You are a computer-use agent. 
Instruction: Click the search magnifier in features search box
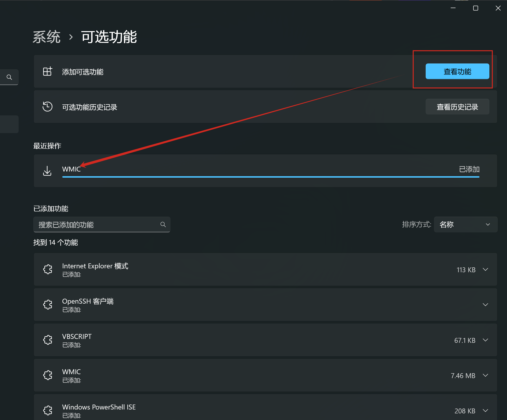[x=163, y=224]
